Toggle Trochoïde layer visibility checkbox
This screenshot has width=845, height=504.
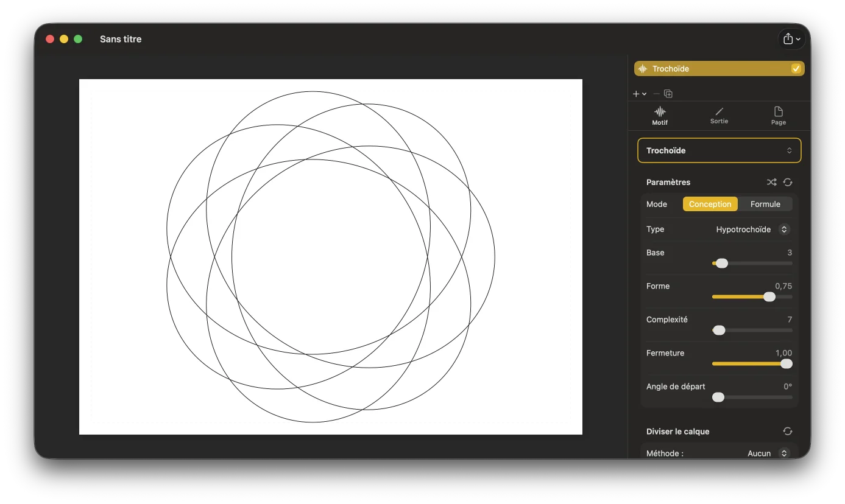click(x=796, y=69)
